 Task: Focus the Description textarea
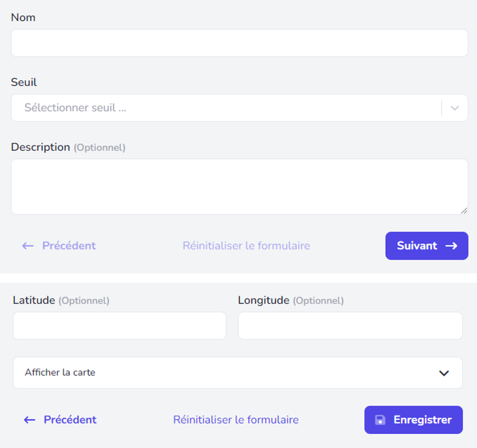tap(240, 186)
